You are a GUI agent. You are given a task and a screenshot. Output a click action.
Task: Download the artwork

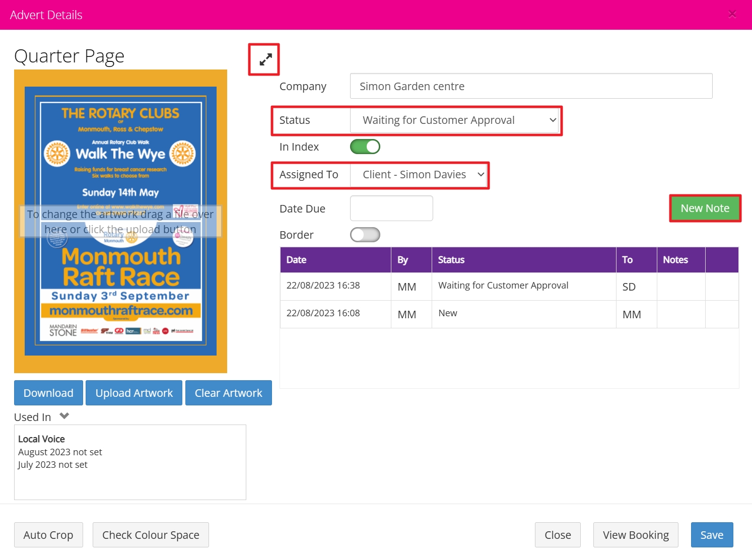48,393
